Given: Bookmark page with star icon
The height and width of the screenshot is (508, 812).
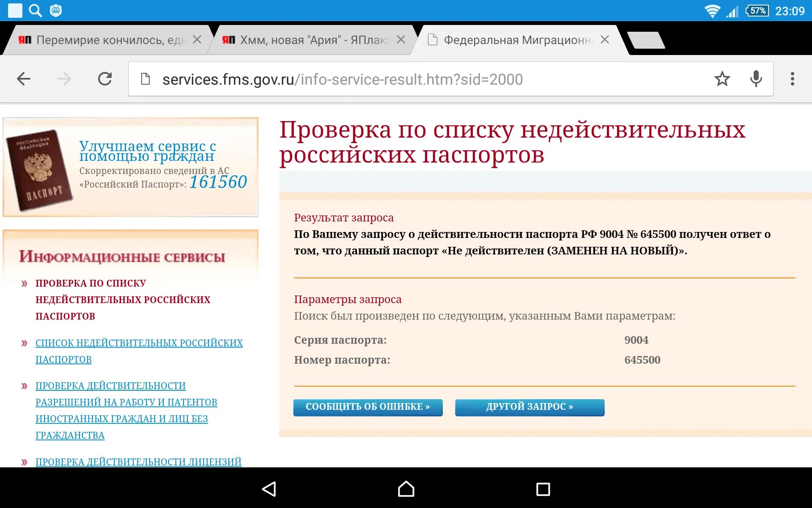Looking at the screenshot, I should click(x=722, y=79).
